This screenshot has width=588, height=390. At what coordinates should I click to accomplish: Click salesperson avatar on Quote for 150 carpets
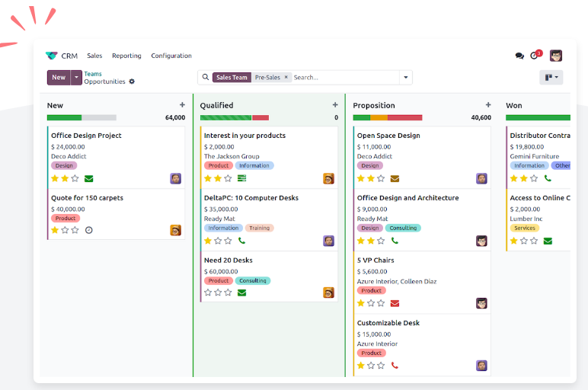(x=175, y=230)
